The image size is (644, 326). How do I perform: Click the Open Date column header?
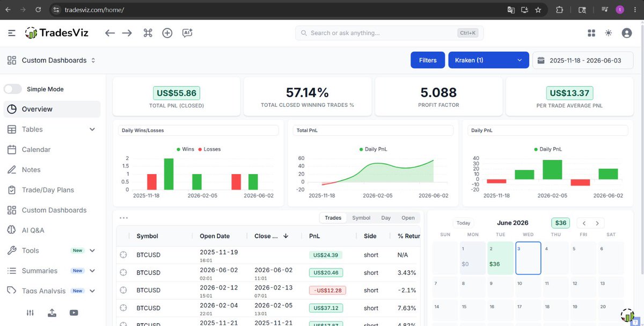pyautogui.click(x=215, y=236)
